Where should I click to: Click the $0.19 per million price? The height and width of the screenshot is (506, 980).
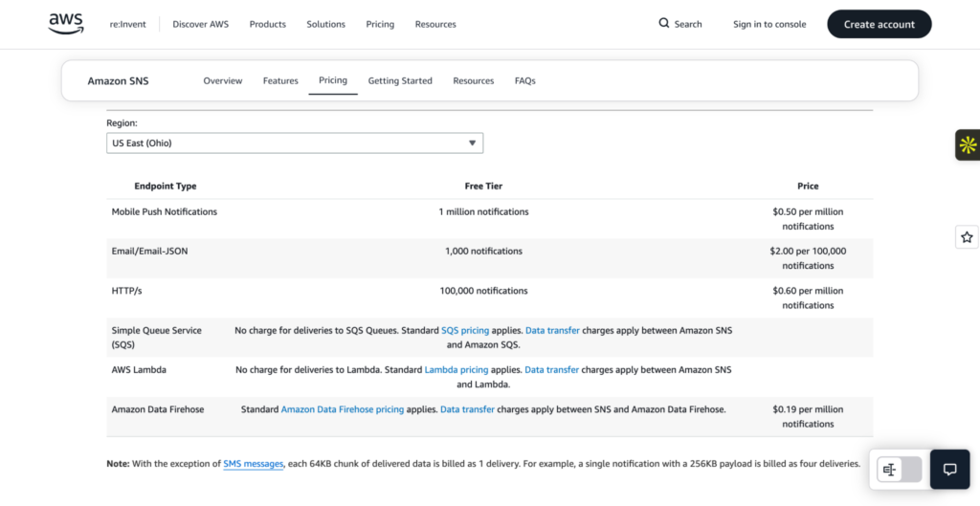coord(808,417)
